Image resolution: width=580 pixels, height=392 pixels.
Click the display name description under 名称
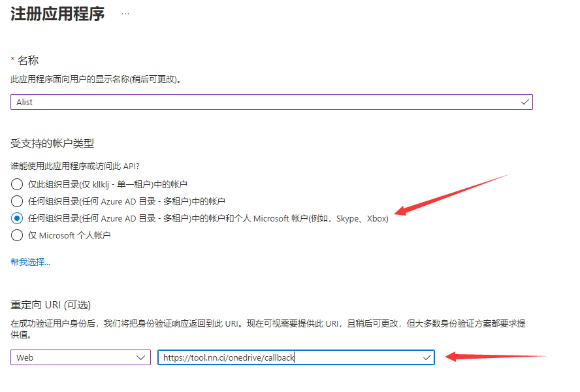pyautogui.click(x=95, y=79)
